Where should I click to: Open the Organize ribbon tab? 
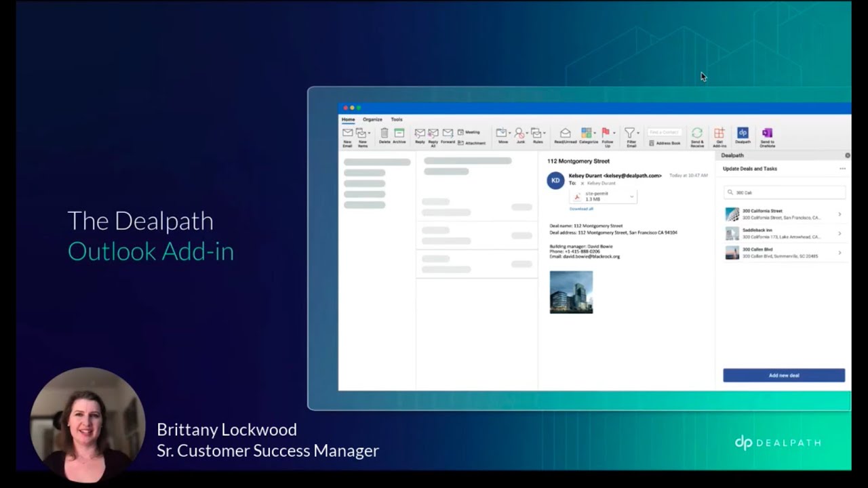click(x=372, y=119)
